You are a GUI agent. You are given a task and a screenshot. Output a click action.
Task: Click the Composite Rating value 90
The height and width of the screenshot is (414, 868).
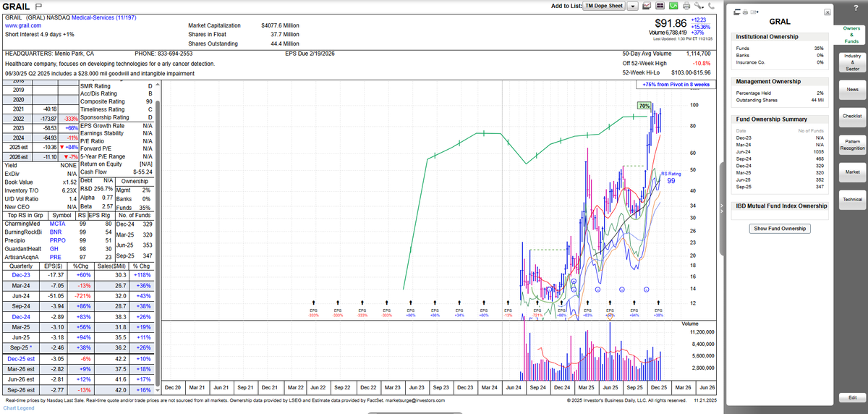pyautogui.click(x=148, y=101)
